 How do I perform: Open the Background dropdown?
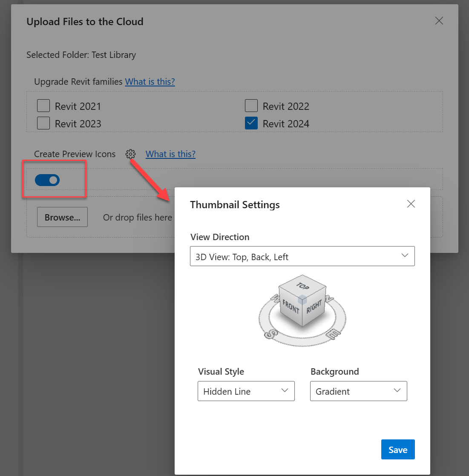pyautogui.click(x=358, y=391)
